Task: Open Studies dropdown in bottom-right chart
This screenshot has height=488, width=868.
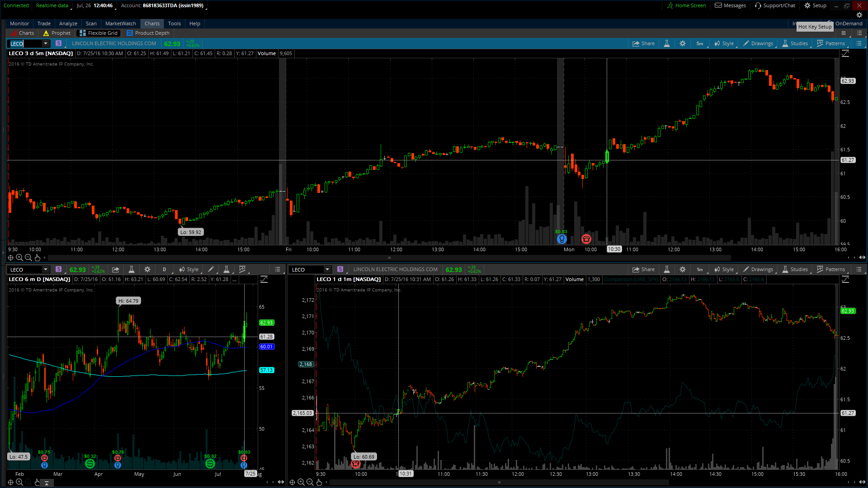Action: 795,269
